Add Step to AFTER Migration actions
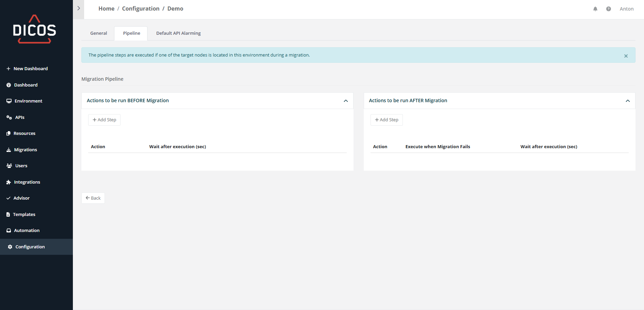Image resolution: width=644 pixels, height=310 pixels. 387,120
